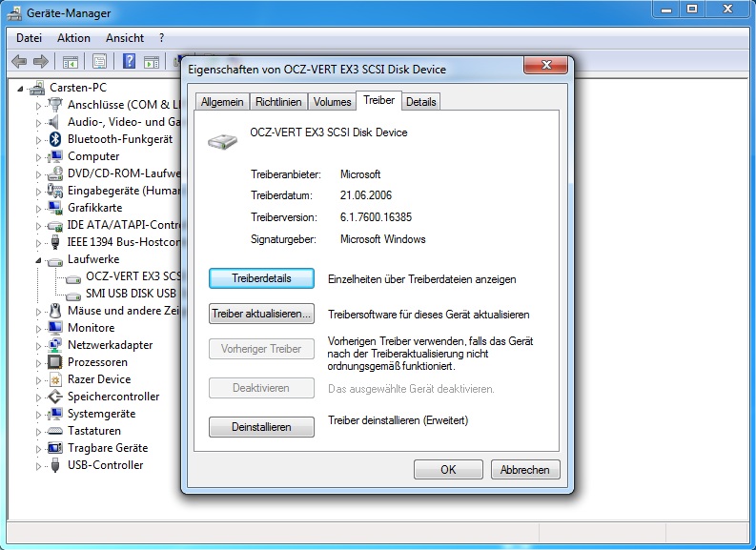
Task: Click the Deinstallieren button
Action: click(261, 427)
